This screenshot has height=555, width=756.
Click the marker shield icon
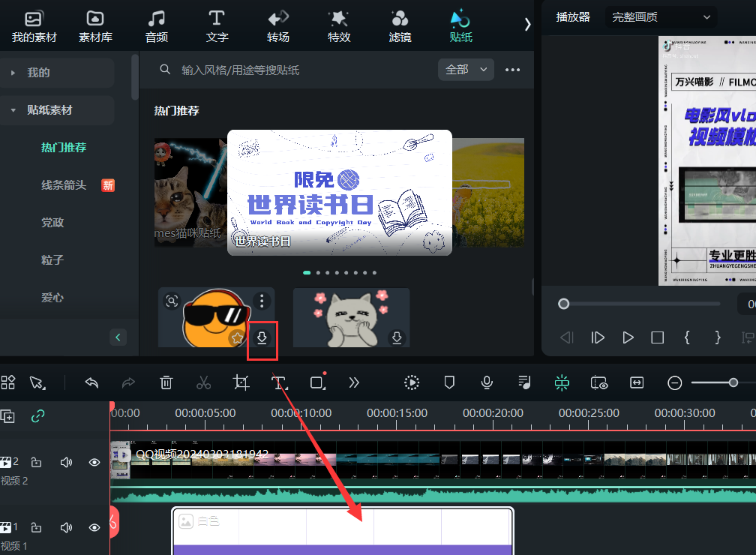(x=449, y=382)
